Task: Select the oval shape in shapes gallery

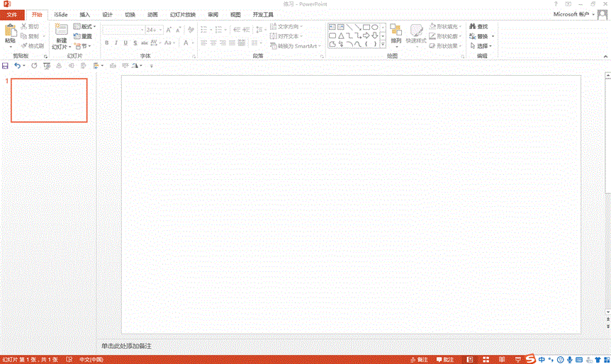Action: [x=374, y=27]
